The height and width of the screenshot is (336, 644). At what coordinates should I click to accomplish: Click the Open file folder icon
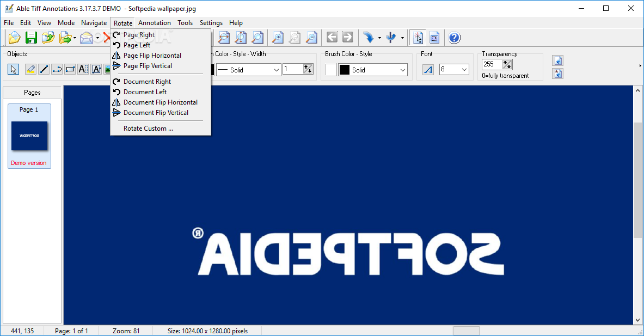click(x=14, y=38)
